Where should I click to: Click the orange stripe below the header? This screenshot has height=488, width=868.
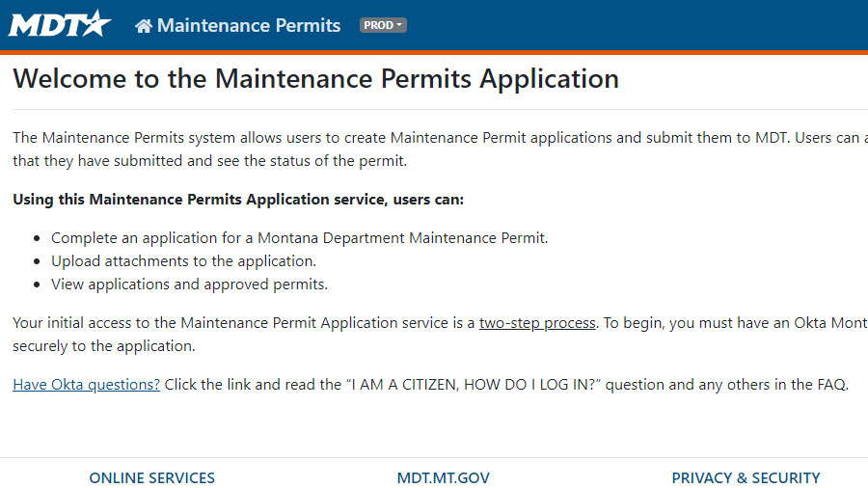tap(434, 52)
